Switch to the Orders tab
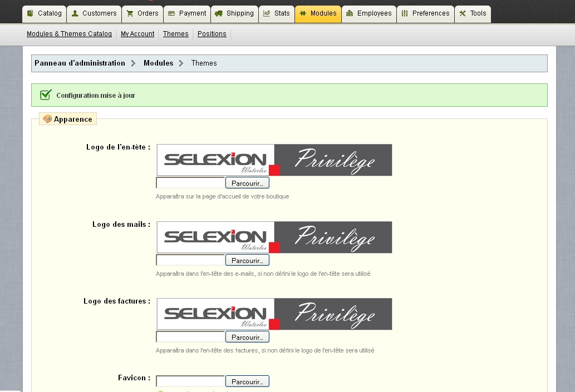The image size is (575, 392). pyautogui.click(x=142, y=14)
